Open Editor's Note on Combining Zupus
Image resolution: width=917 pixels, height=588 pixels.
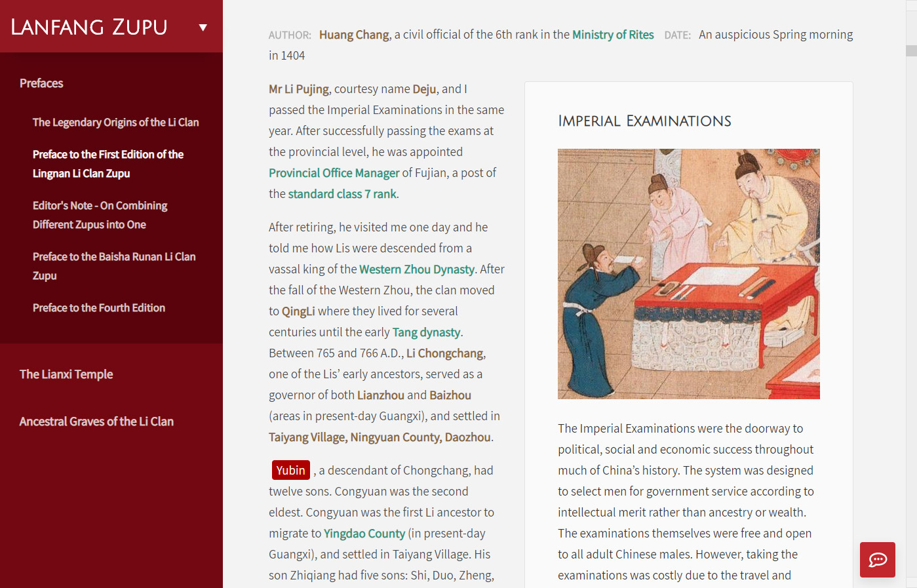coord(100,215)
